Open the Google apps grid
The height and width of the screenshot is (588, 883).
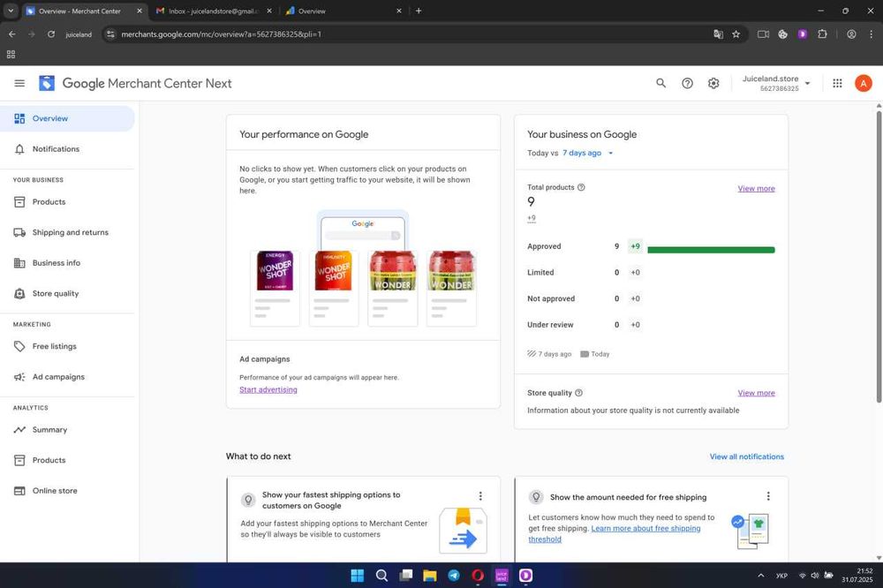point(837,83)
